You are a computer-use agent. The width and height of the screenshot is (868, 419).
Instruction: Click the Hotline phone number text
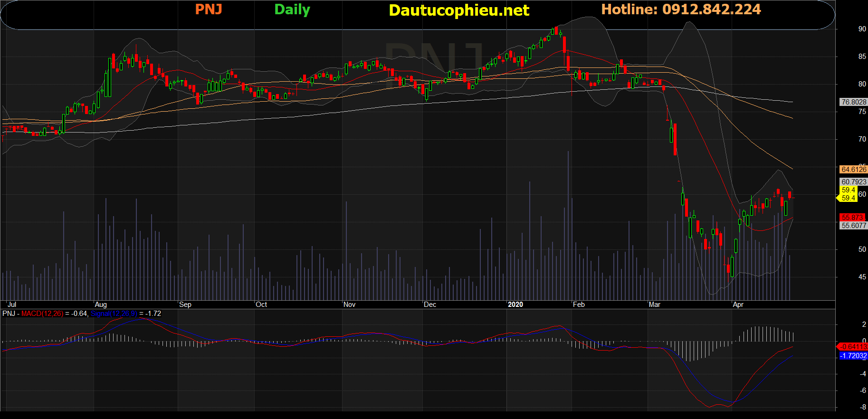pyautogui.click(x=681, y=10)
